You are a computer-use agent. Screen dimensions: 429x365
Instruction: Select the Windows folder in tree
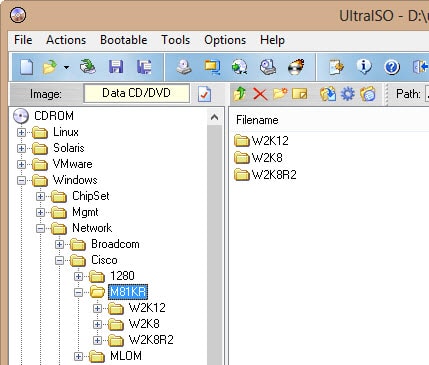[75, 180]
